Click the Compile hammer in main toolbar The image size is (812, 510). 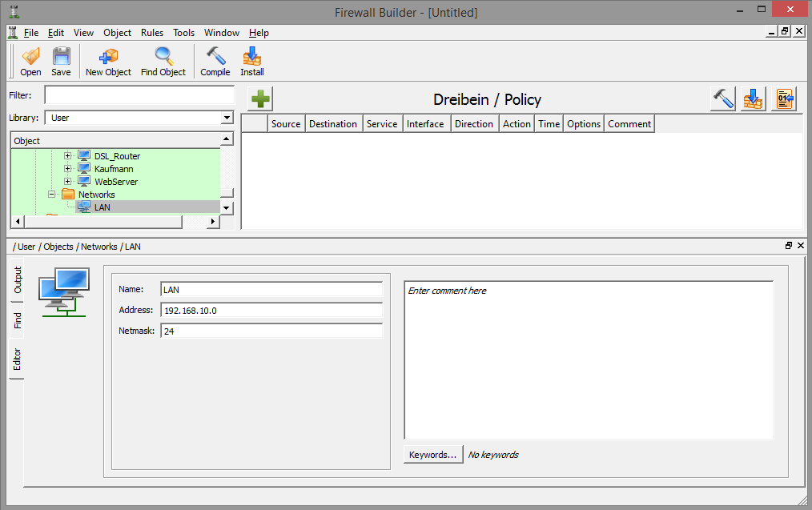point(215,61)
